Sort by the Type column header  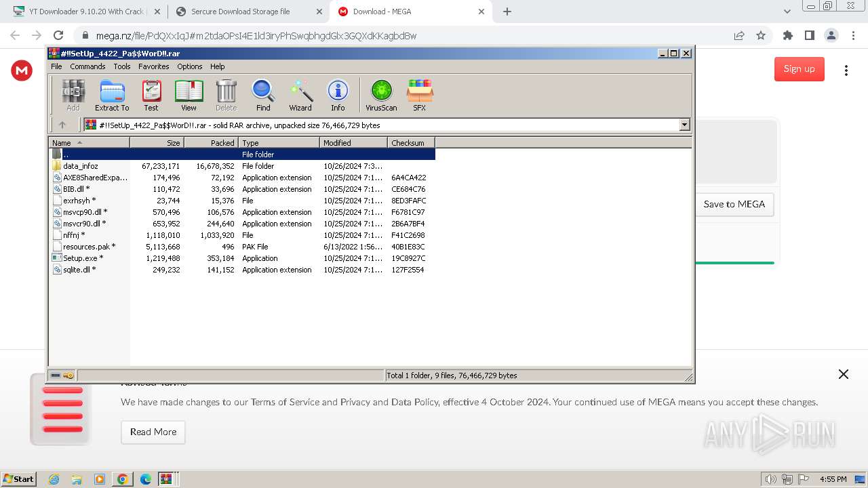tap(279, 142)
